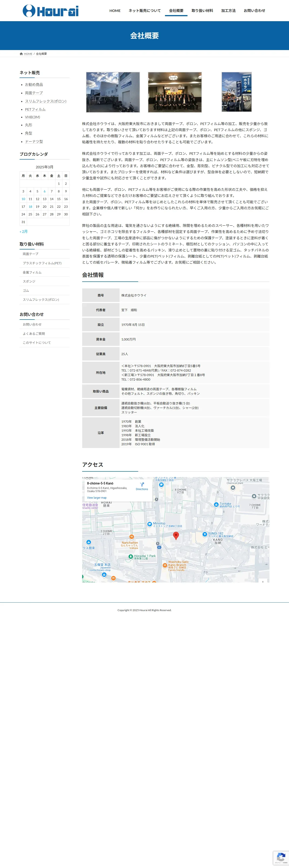Open the group photo thumbnail
This screenshot has width=289, height=868.
point(175,92)
